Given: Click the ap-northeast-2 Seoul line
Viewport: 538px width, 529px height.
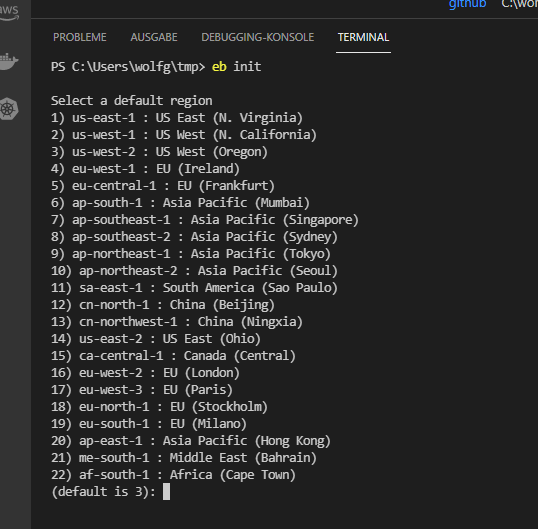Looking at the screenshot, I should click(x=195, y=271).
